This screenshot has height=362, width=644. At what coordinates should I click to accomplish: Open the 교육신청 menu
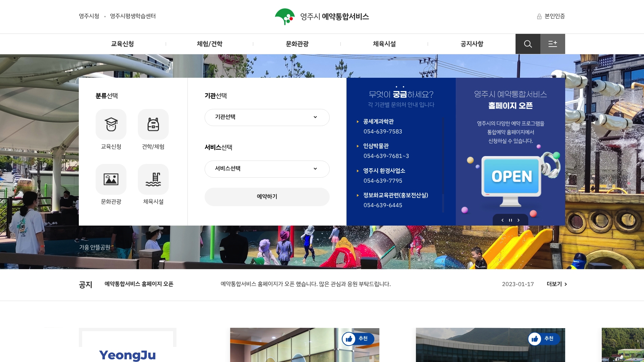(122, 44)
